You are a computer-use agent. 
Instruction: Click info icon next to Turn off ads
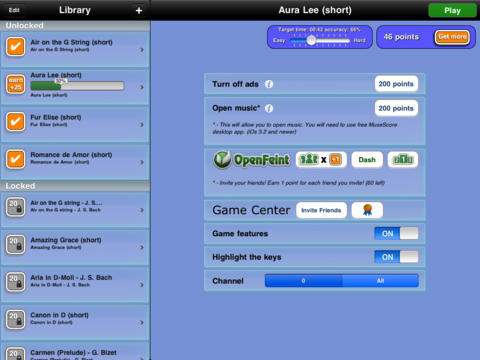tap(269, 84)
